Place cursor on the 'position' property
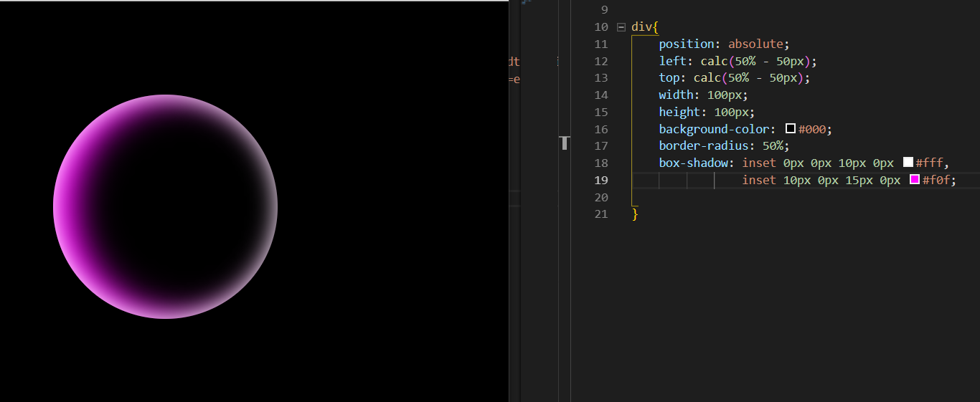This screenshot has height=402, width=980. click(686, 44)
